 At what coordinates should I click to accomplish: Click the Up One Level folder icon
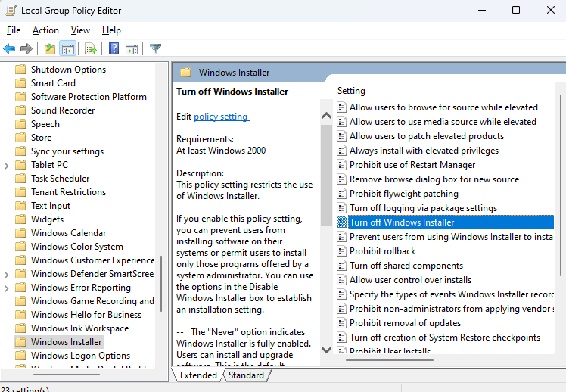pyautogui.click(x=50, y=48)
